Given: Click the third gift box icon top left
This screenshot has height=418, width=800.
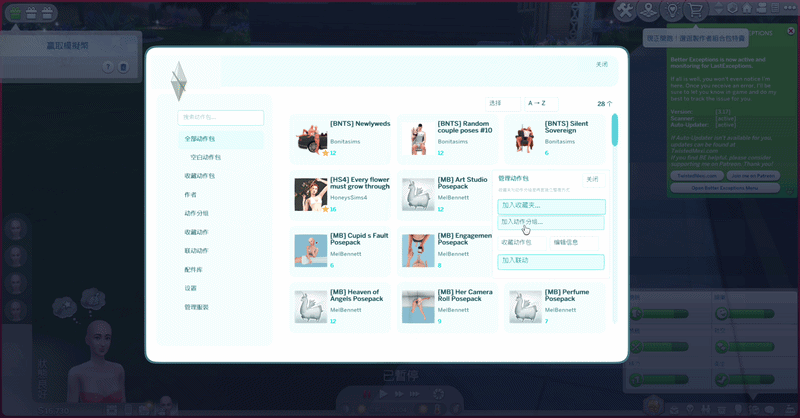Looking at the screenshot, I should pos(47,13).
